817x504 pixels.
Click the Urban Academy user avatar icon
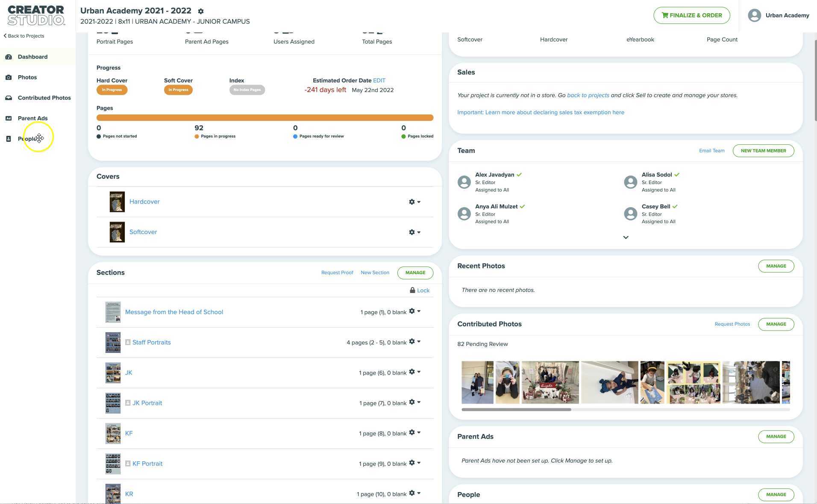754,15
